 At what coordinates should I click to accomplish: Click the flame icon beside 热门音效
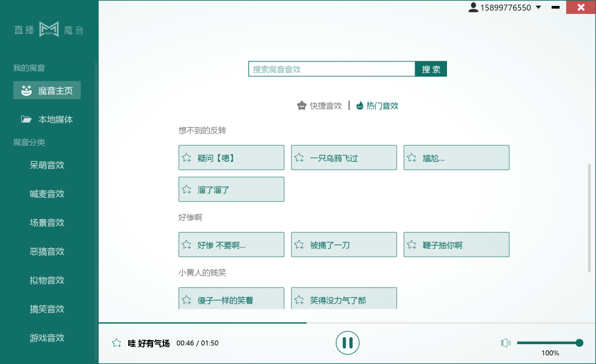[359, 105]
